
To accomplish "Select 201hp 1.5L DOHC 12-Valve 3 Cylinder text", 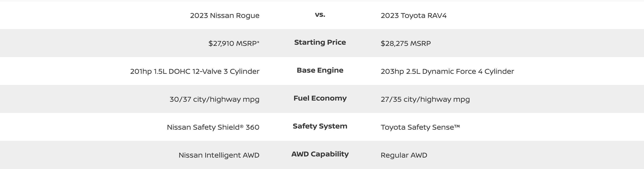I will [195, 71].
